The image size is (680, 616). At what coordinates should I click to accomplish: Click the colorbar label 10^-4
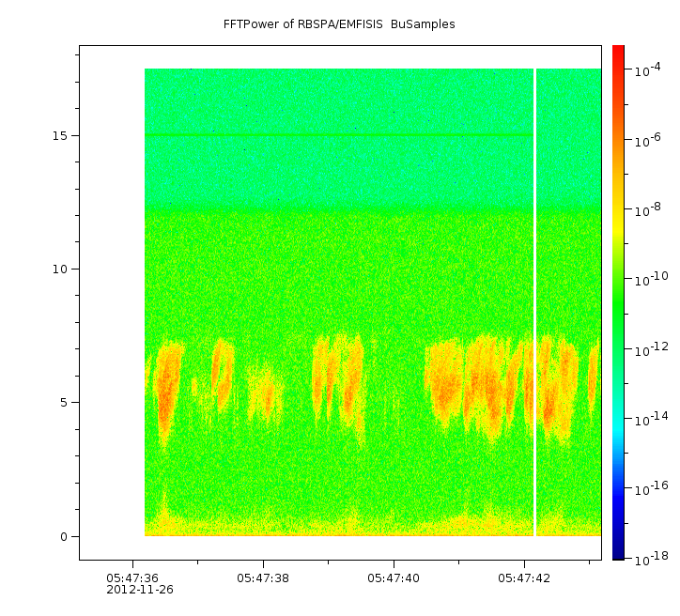(x=647, y=69)
